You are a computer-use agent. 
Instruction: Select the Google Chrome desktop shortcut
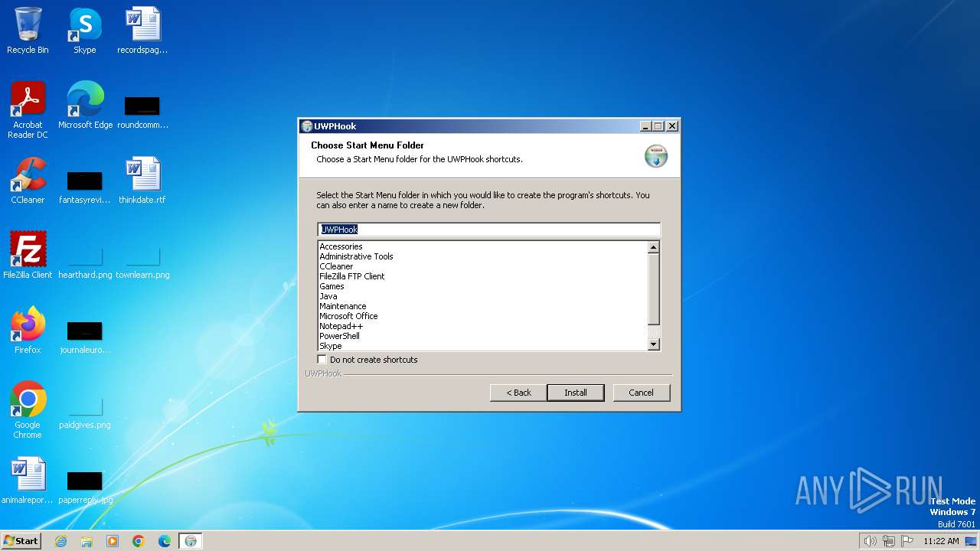tap(28, 410)
